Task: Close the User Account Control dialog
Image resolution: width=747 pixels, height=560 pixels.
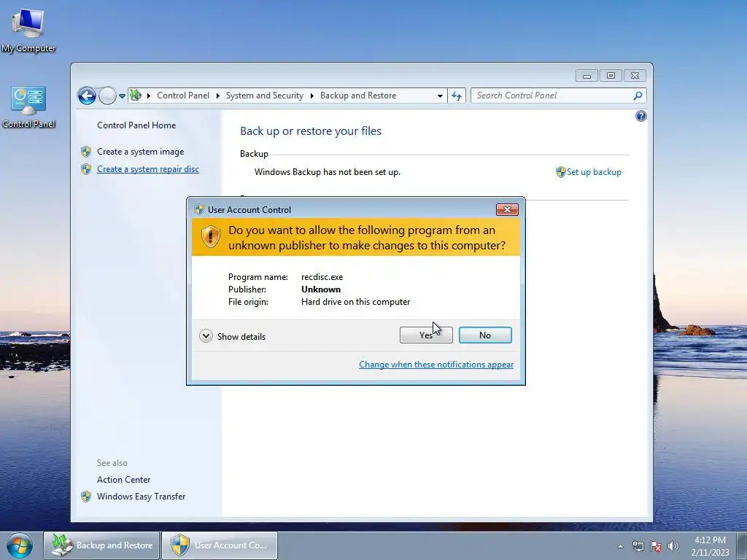Action: [507, 209]
